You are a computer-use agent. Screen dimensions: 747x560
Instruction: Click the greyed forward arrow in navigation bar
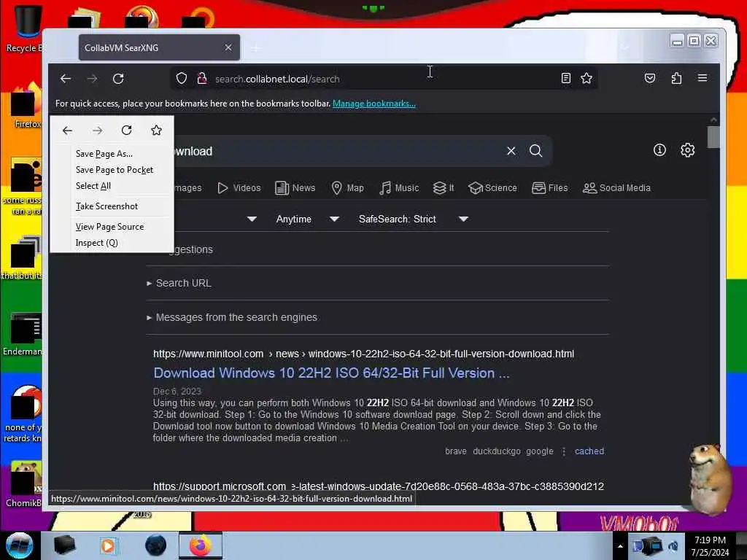point(92,79)
